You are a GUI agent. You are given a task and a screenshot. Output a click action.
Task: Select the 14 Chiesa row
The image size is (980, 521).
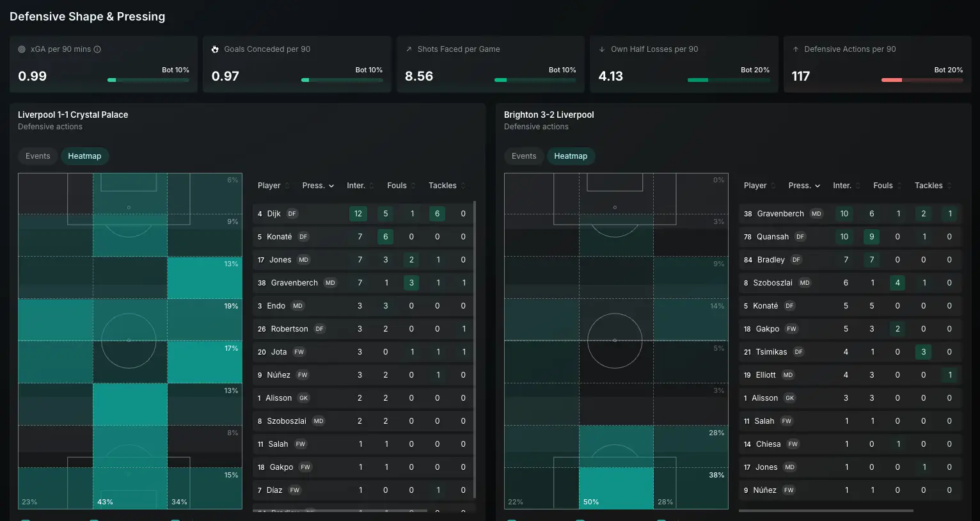point(850,444)
